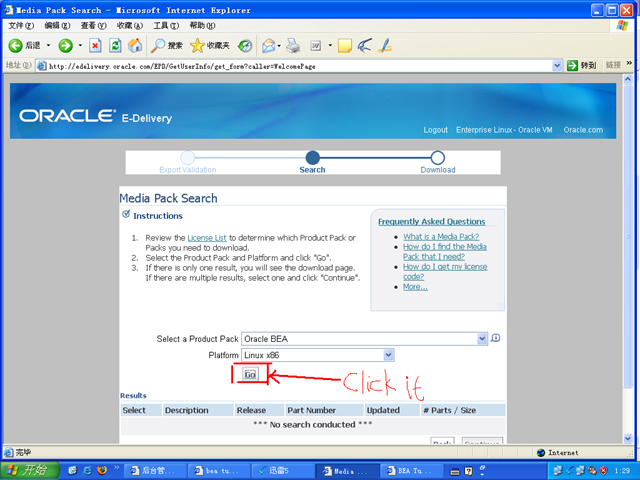Open the Mail envelope toolbar icon

click(269, 45)
